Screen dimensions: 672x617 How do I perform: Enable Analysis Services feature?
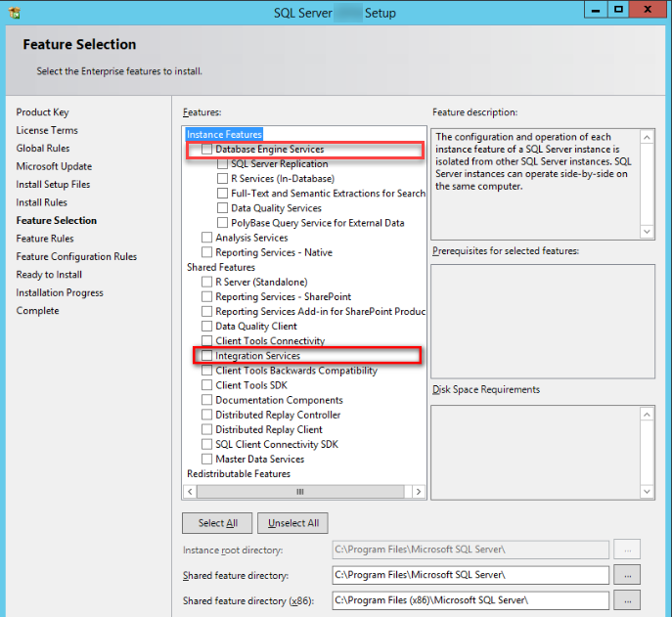tap(206, 238)
